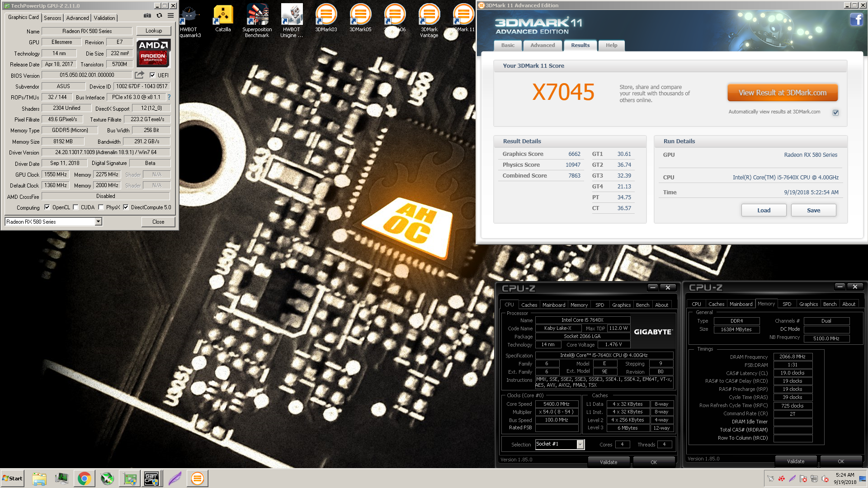
Task: Click the jet fighter taskbar icon
Action: [107, 479]
